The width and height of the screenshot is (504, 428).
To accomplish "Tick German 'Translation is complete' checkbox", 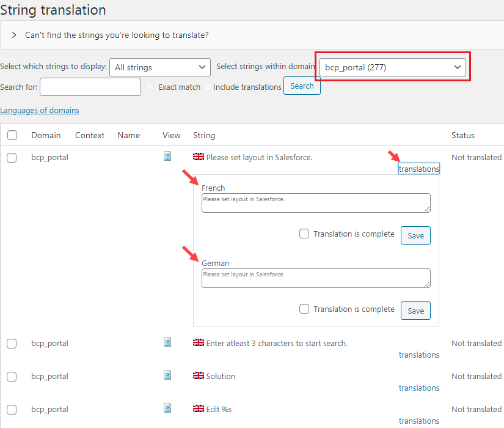I will click(304, 309).
